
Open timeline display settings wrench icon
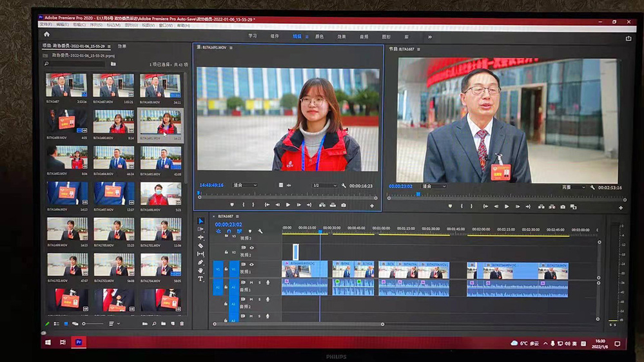(260, 231)
